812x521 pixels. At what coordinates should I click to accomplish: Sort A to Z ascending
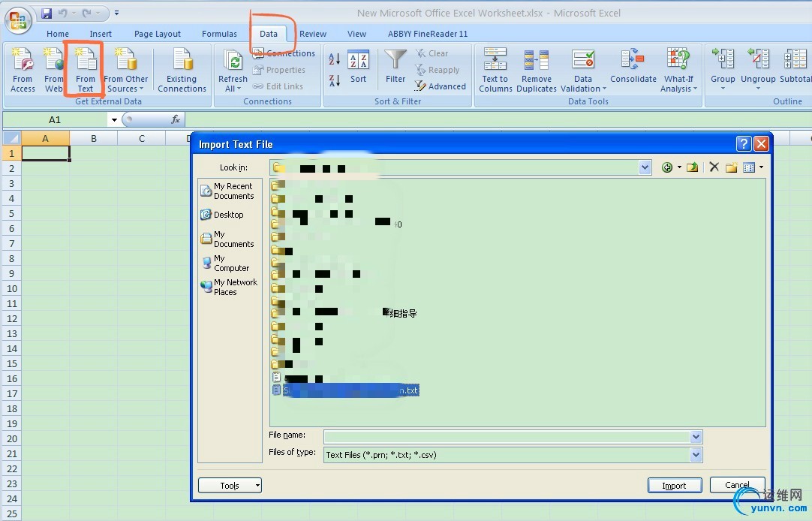click(335, 59)
